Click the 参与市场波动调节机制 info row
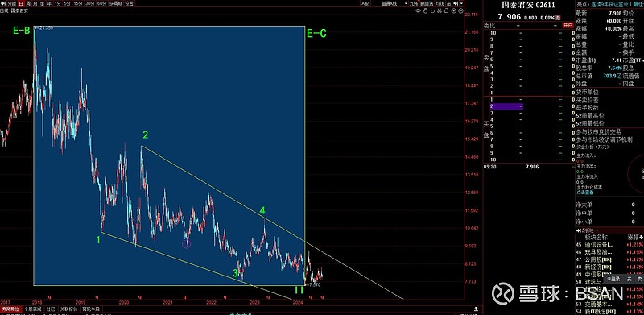This screenshot has width=644, height=315. (x=605, y=139)
